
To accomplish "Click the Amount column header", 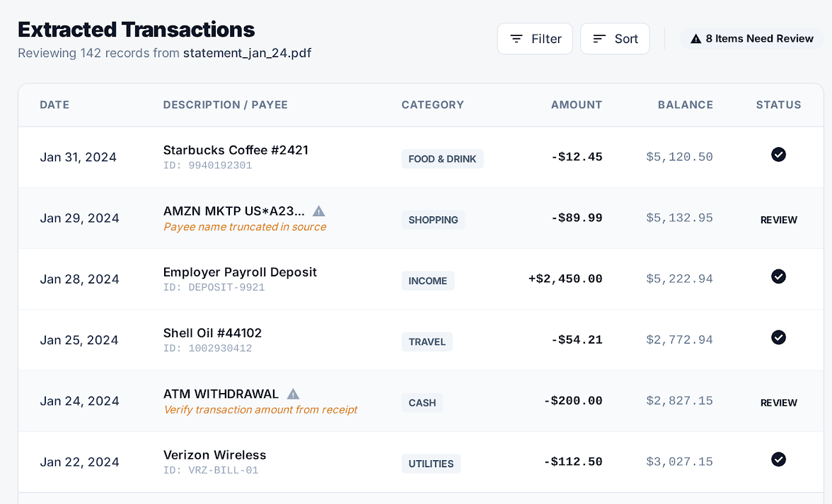I will pyautogui.click(x=576, y=105).
